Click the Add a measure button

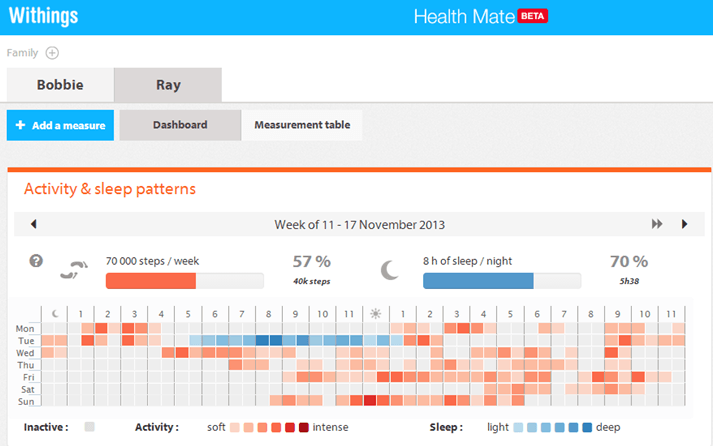click(x=60, y=125)
